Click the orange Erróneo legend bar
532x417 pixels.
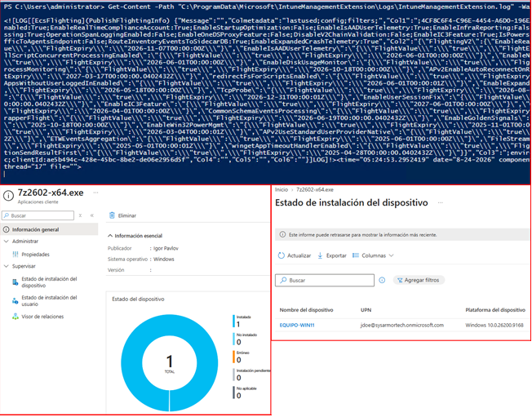click(233, 357)
